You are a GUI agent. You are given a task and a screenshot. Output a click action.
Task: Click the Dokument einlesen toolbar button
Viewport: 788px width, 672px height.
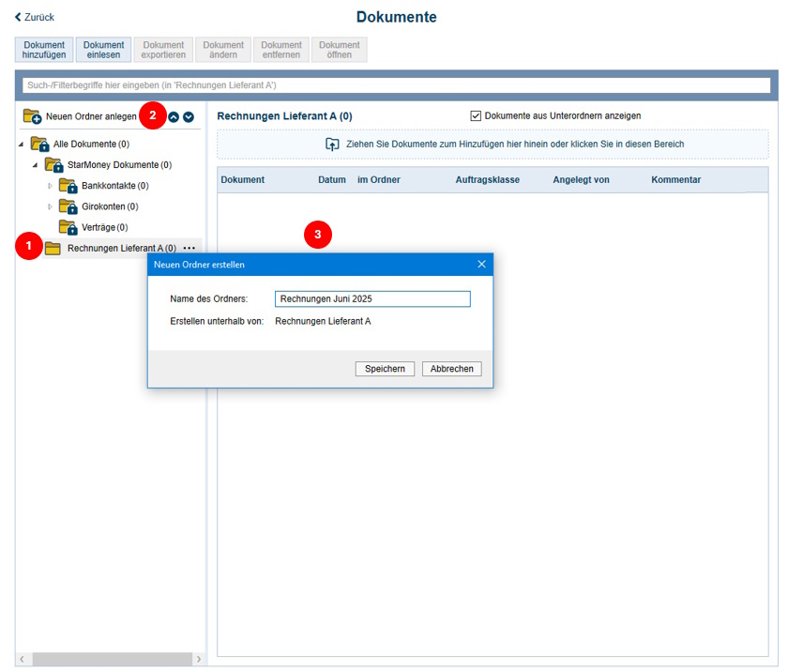[x=103, y=50]
